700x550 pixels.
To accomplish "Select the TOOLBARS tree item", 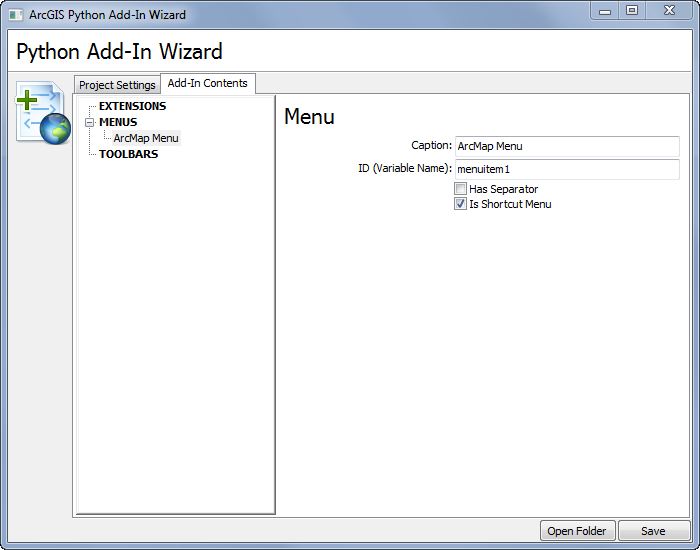I will (x=129, y=154).
